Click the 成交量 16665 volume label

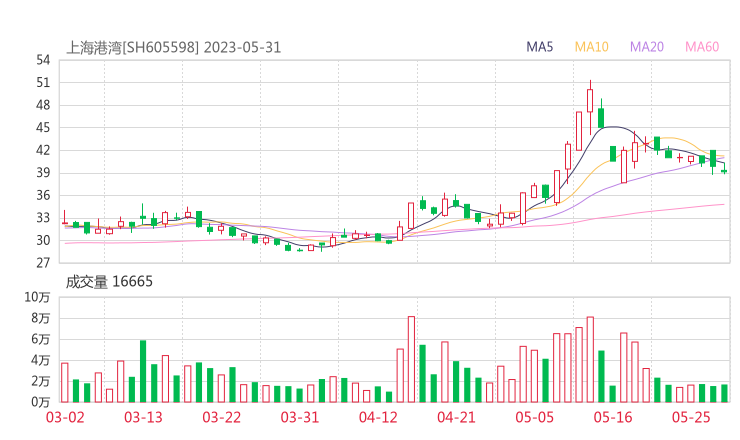click(109, 282)
